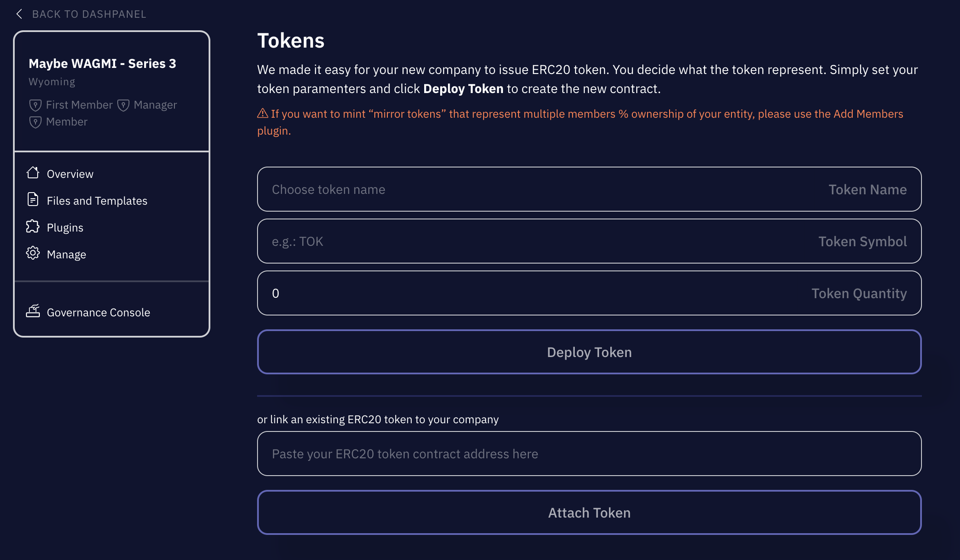Click the Deploy Token button
This screenshot has height=560, width=960.
[589, 352]
